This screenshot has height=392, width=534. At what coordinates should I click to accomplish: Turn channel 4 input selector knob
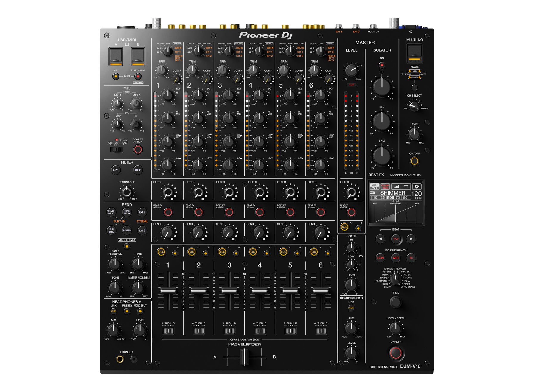coord(260,52)
